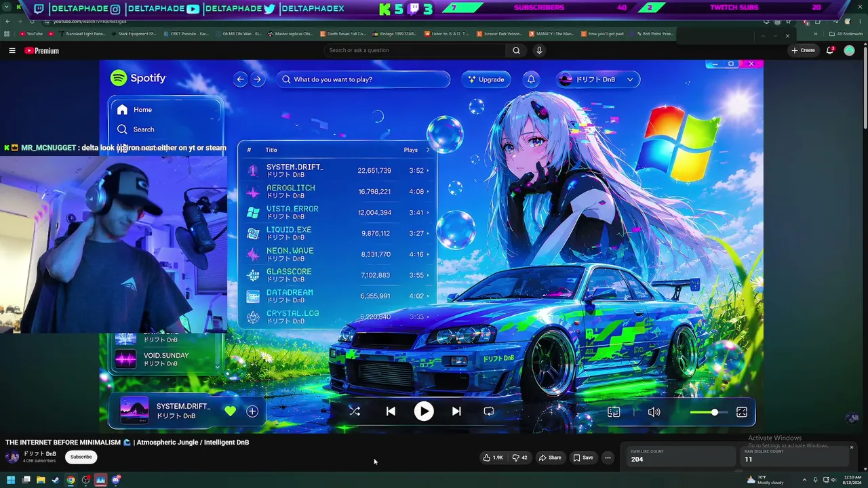Screen dimensions: 868x488
Task: Open the weather widget showing Mostly cloudy
Action: [x=765, y=480]
